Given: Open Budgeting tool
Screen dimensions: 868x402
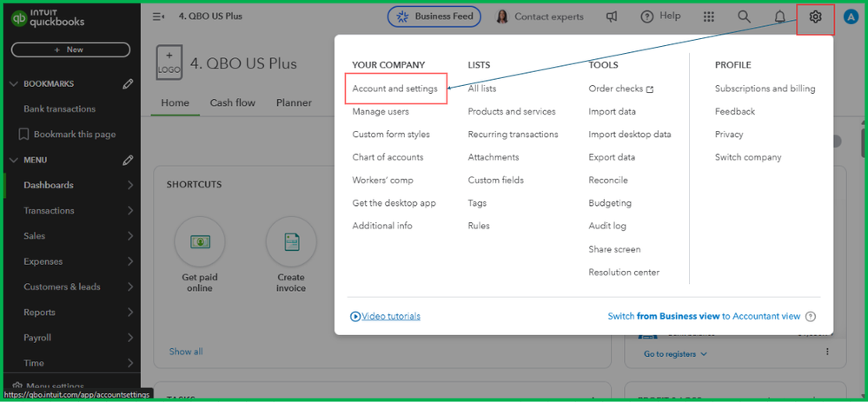Looking at the screenshot, I should coord(610,203).
